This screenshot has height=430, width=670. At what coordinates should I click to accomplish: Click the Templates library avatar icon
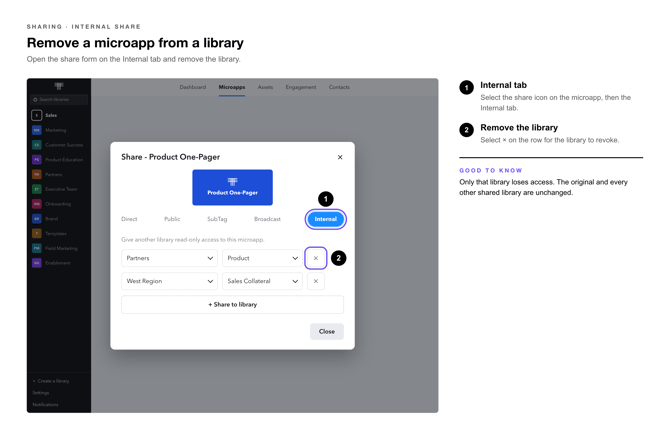[37, 233]
